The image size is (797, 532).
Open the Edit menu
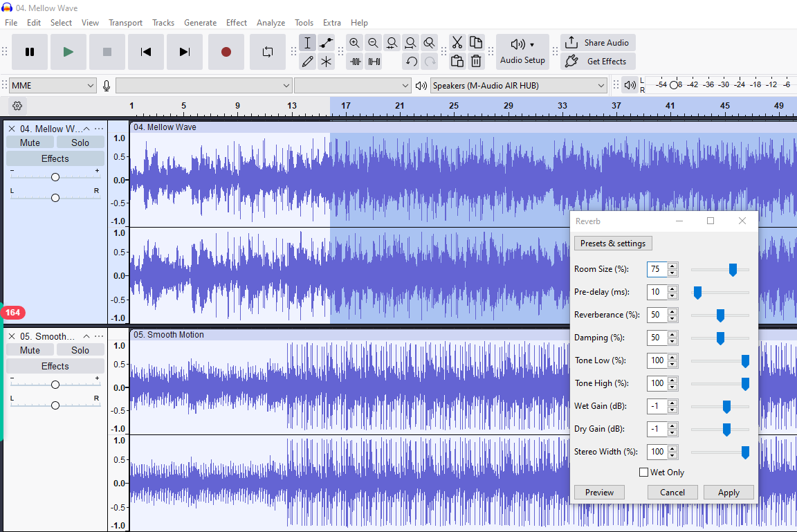[x=34, y=23]
